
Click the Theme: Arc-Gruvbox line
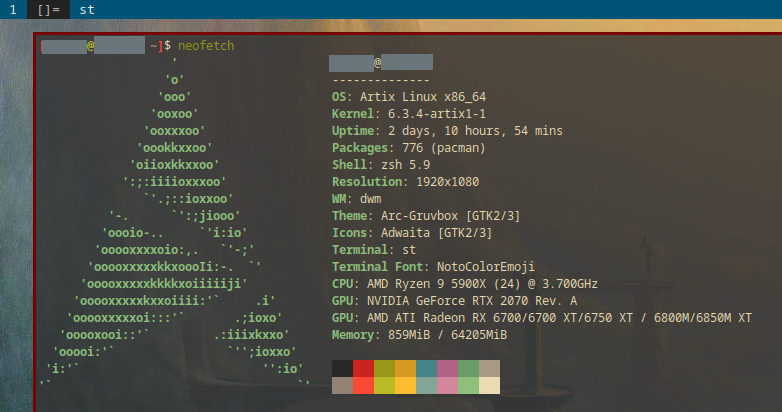426,215
